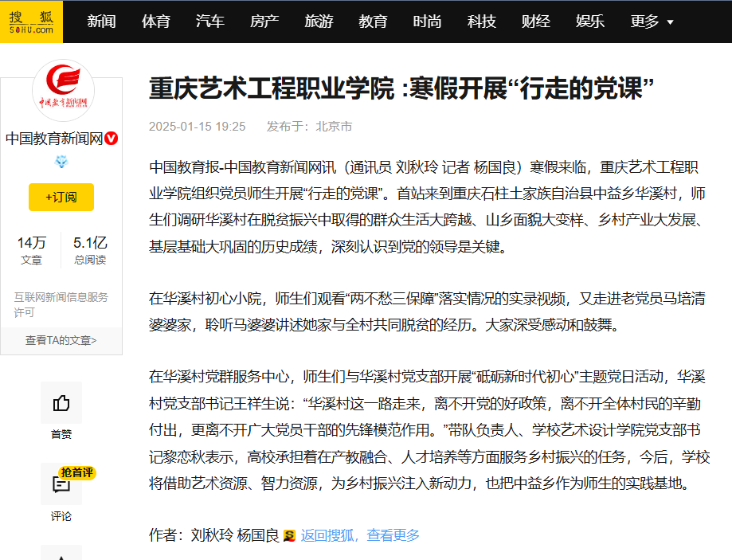Click the 抢首评 yellow badge

tap(76, 472)
